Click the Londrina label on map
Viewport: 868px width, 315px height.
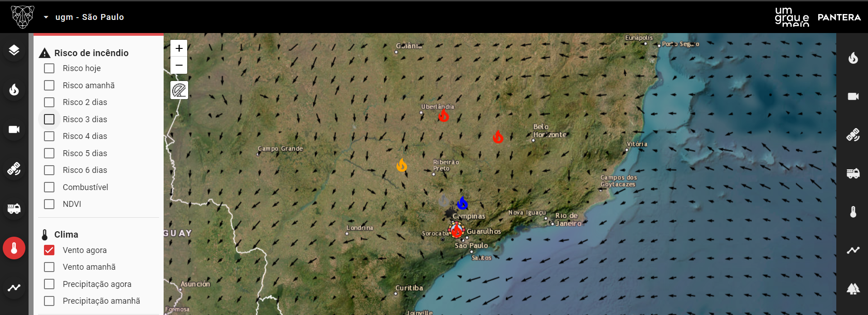(x=360, y=228)
